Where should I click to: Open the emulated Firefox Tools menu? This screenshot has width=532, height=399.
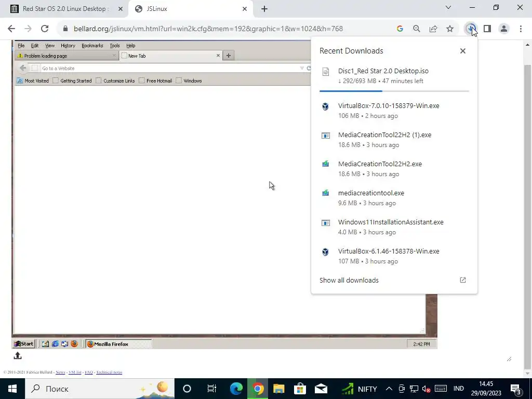point(115,46)
